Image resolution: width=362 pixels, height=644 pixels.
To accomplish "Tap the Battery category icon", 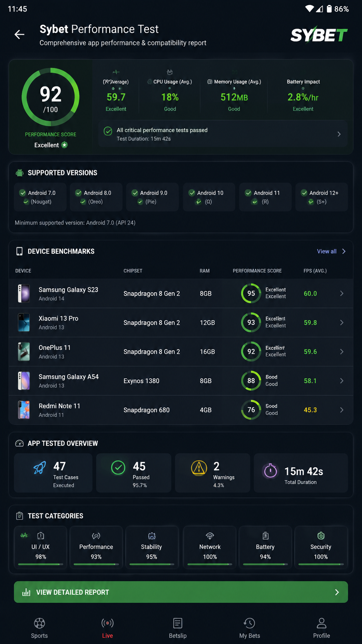I will pos(265,536).
